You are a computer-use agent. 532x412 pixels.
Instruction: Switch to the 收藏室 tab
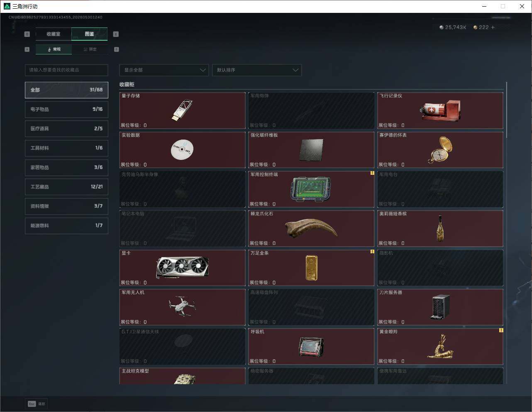click(x=54, y=34)
